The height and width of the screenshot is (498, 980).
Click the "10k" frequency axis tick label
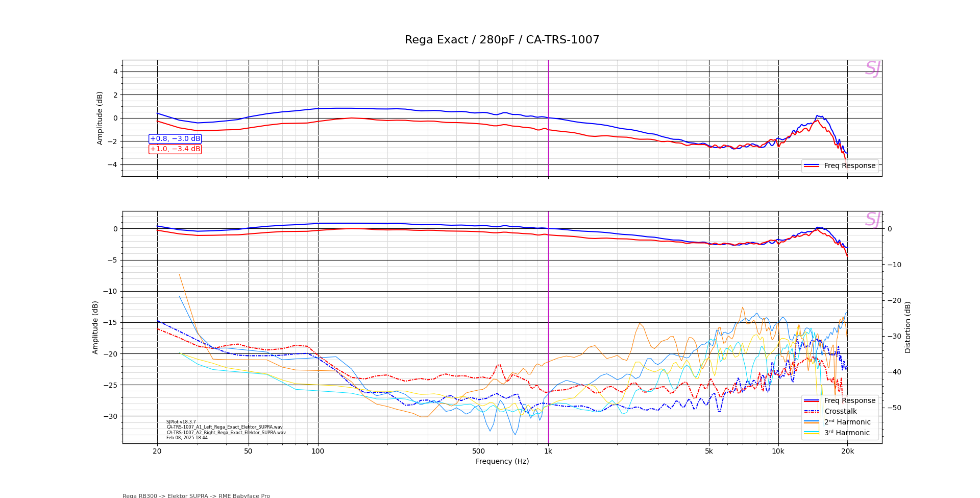[778, 451]
